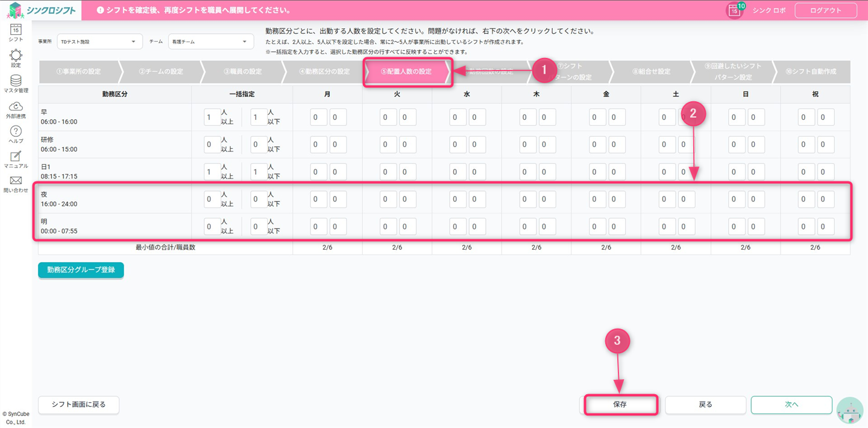Select step ①事業所の設定 tab
The height and width of the screenshot is (428, 868).
click(x=78, y=72)
